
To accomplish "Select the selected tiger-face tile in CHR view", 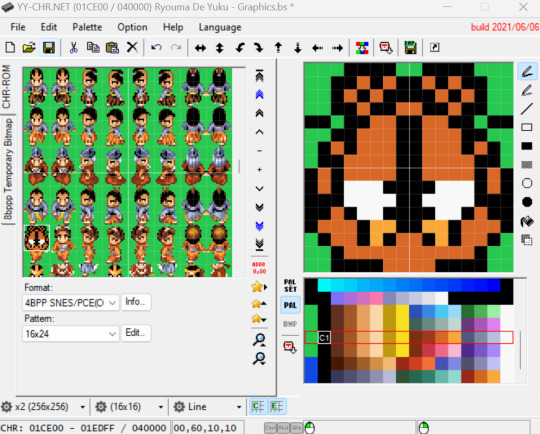I will pos(37,238).
